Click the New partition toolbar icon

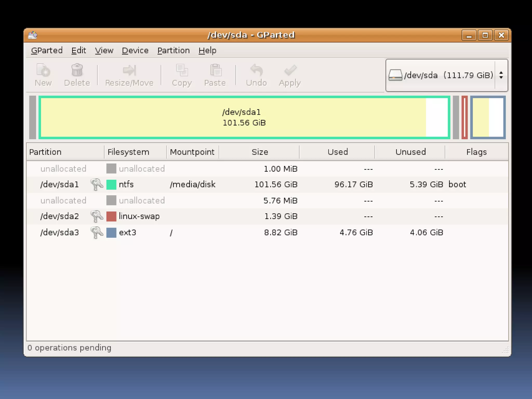click(x=43, y=71)
